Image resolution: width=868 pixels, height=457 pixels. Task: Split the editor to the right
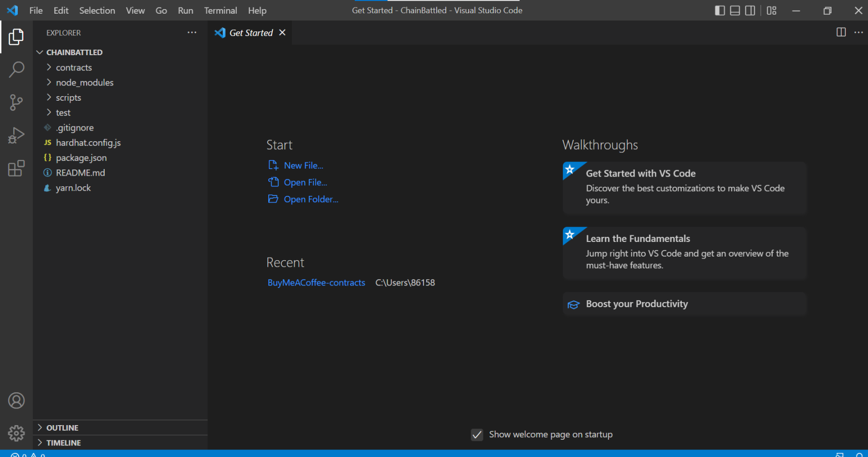coord(841,32)
